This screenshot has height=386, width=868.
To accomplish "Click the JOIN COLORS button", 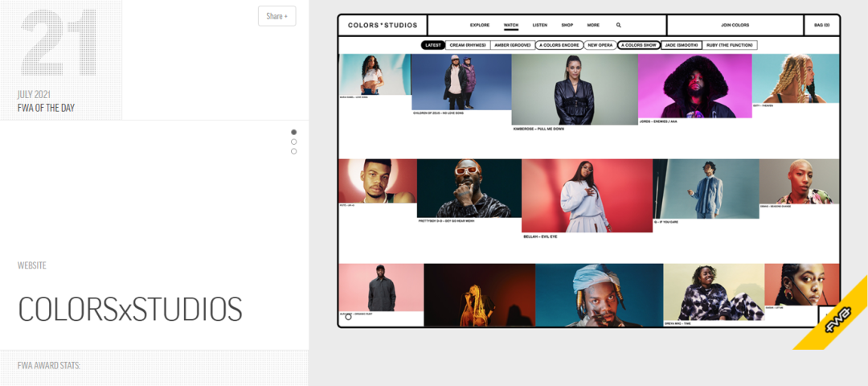I will pos(735,26).
